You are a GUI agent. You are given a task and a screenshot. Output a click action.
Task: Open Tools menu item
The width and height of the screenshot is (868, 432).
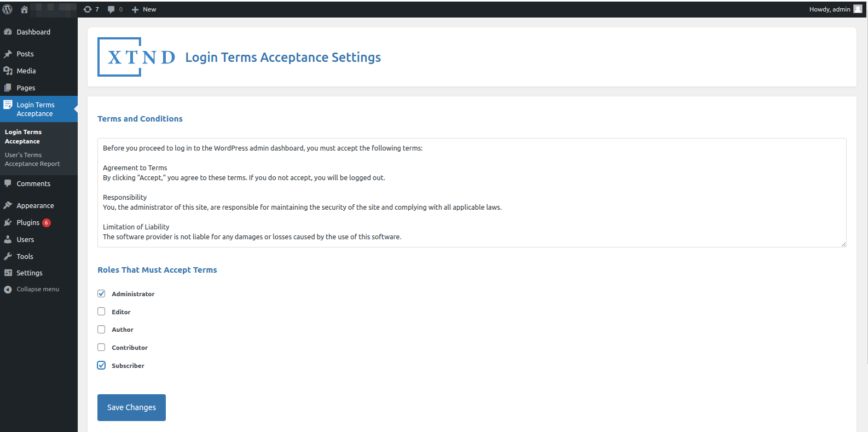pos(39,256)
